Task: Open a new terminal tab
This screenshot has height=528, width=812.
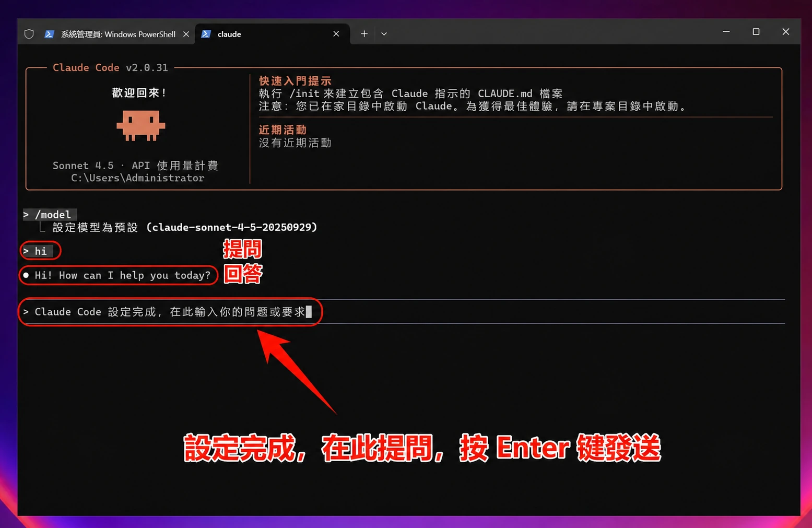Action: [364, 34]
